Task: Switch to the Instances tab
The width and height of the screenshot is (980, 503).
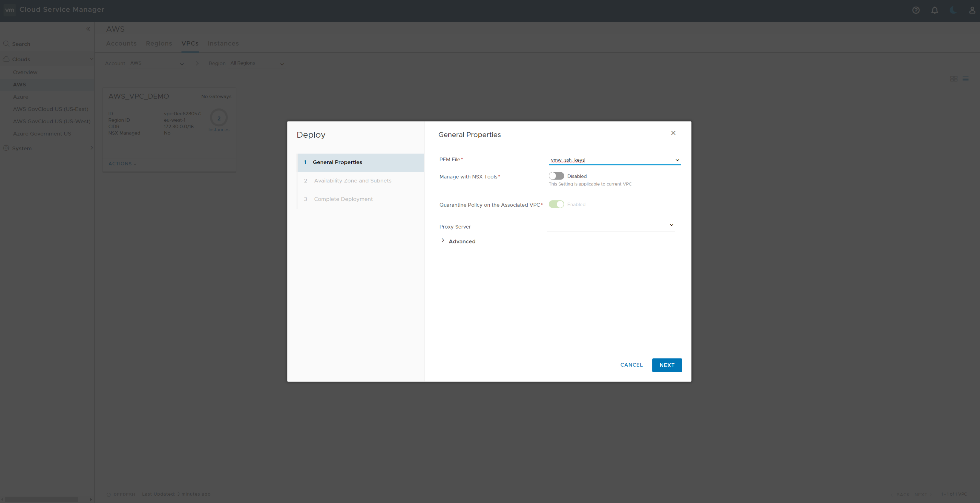Action: pos(223,43)
